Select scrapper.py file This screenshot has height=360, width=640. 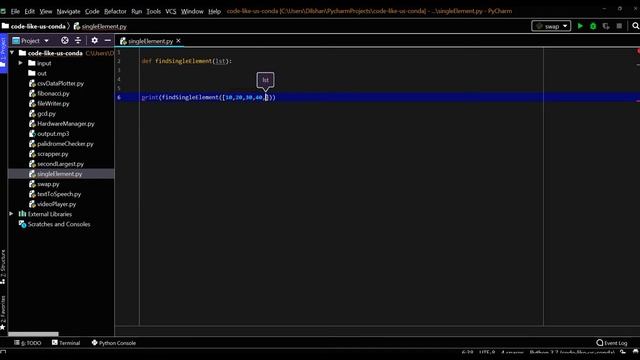(x=53, y=154)
